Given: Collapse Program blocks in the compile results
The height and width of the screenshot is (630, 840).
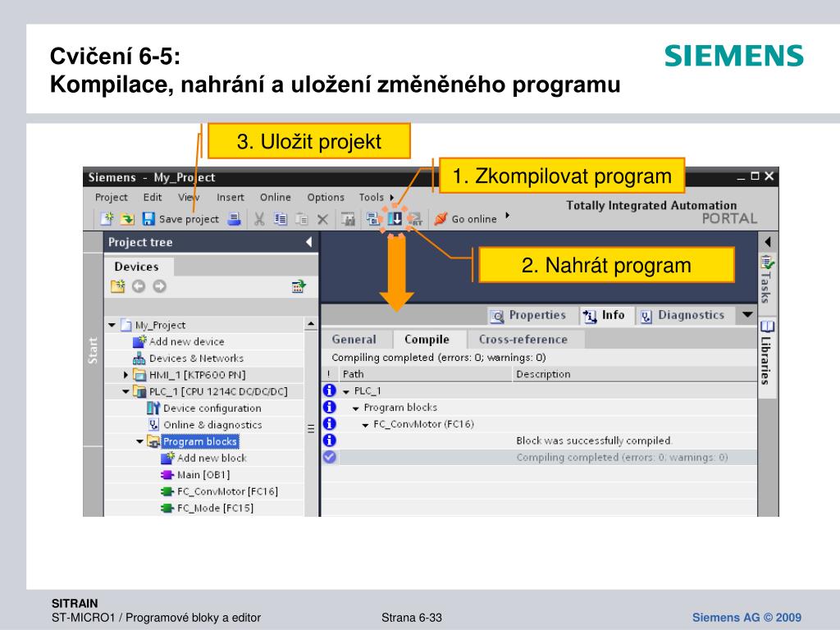Looking at the screenshot, I should point(355,409).
